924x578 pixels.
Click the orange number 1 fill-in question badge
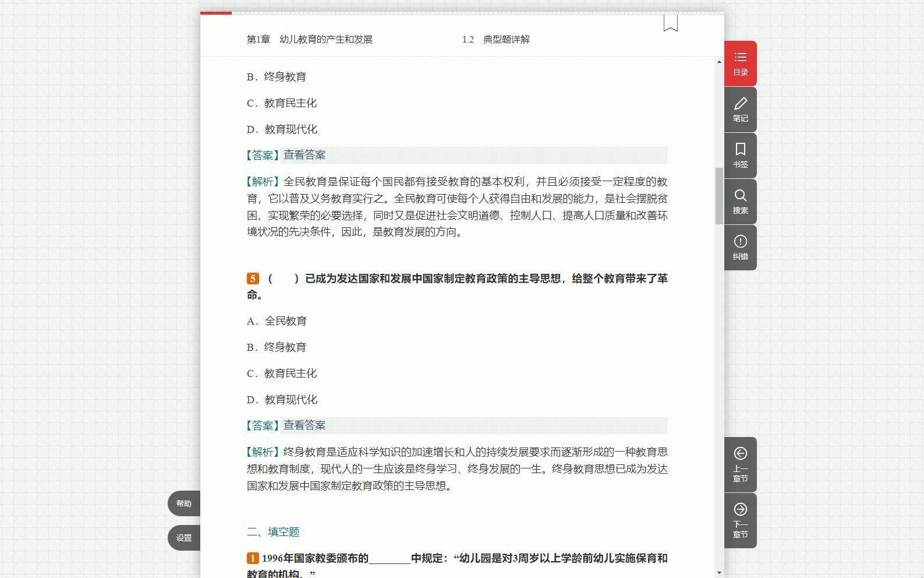pyautogui.click(x=252, y=558)
